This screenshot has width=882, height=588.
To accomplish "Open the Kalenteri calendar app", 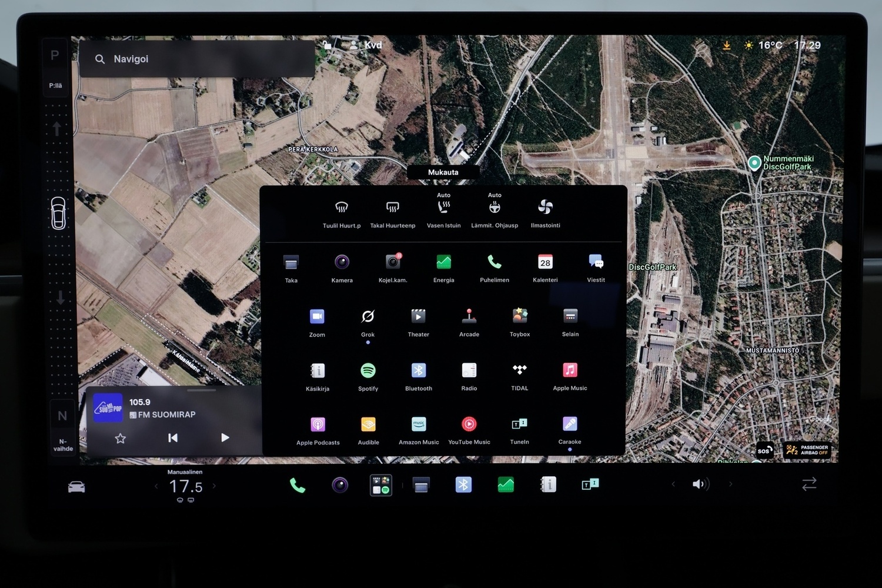I will 545,262.
